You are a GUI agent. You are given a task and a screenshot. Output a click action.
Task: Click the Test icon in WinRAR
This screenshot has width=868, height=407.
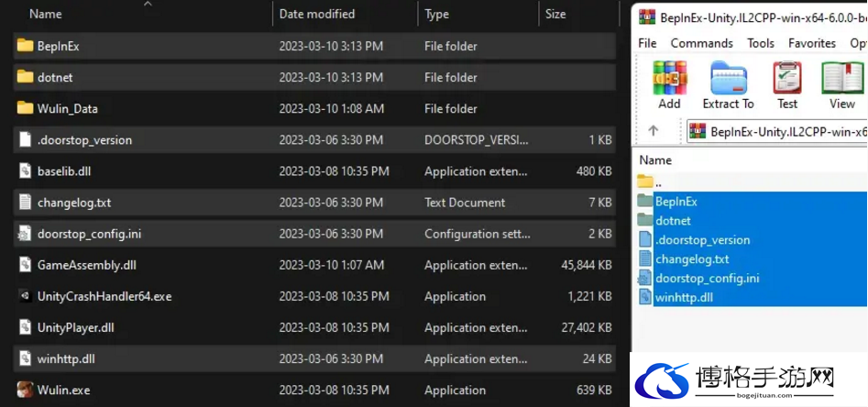pyautogui.click(x=787, y=78)
